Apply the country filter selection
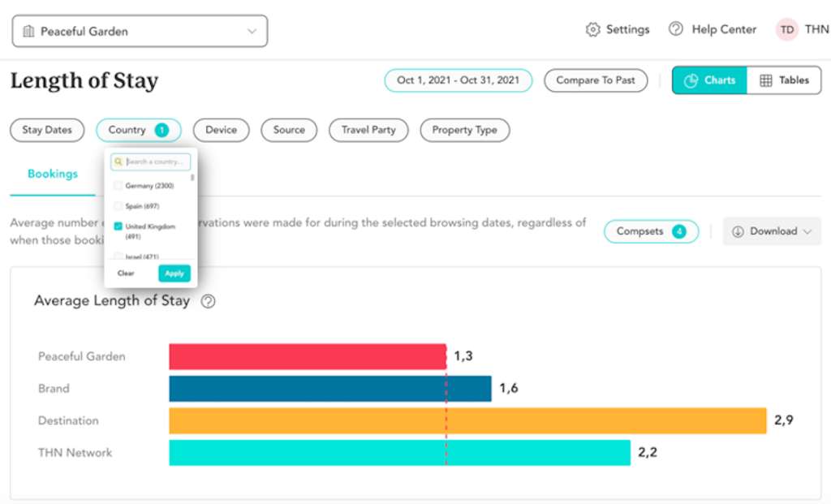 [x=174, y=274]
